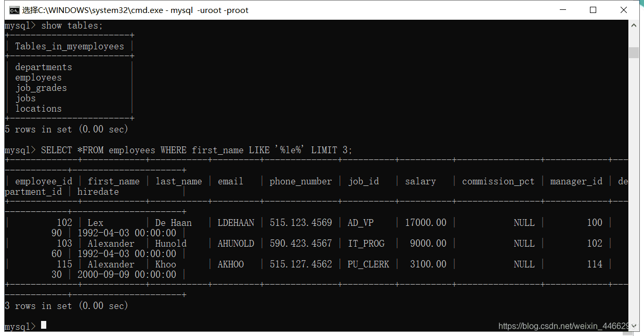
Task: Click the blinking cursor at mysql prompt
Action: (x=44, y=325)
